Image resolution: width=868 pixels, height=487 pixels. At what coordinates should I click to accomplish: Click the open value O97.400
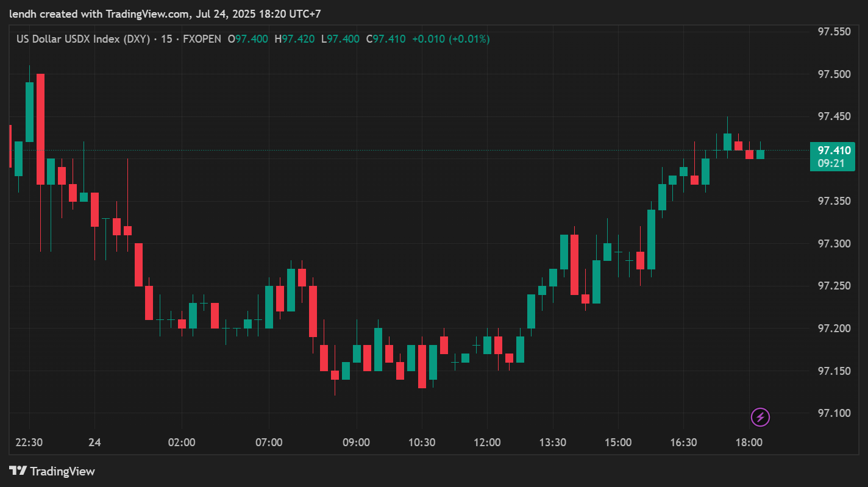pyautogui.click(x=247, y=39)
